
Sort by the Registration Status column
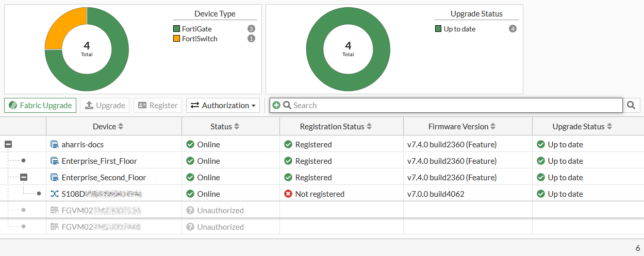pos(336,127)
